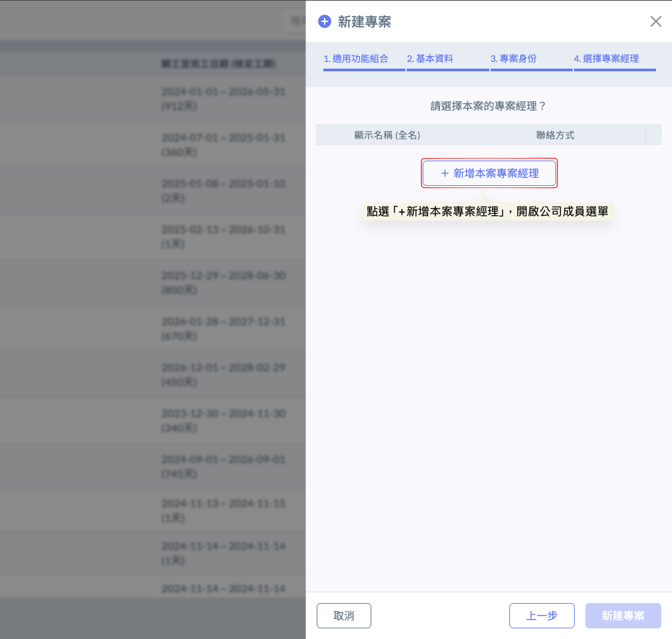672x639 pixels.
Task: Go to step 1. 適用功能組合
Action: pos(356,59)
